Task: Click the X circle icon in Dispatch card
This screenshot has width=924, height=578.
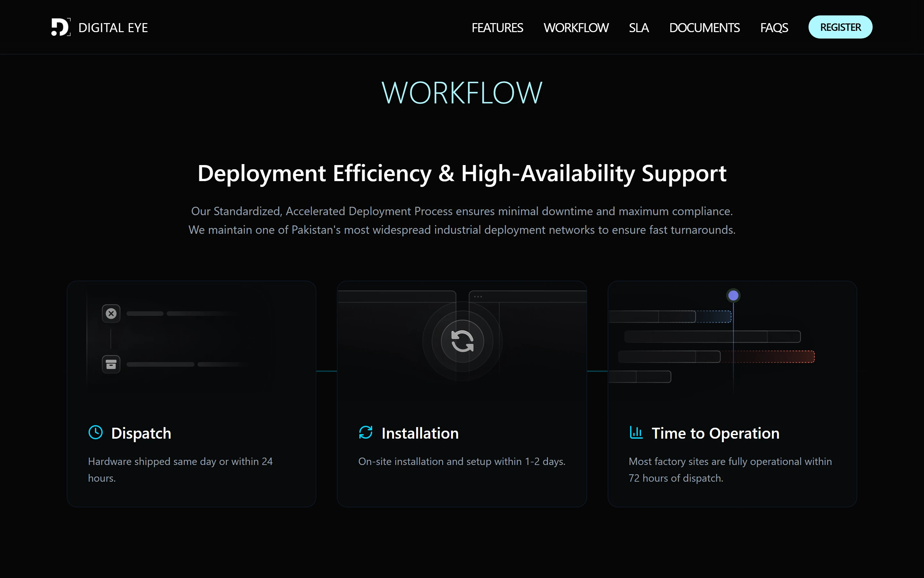Action: [x=111, y=313]
